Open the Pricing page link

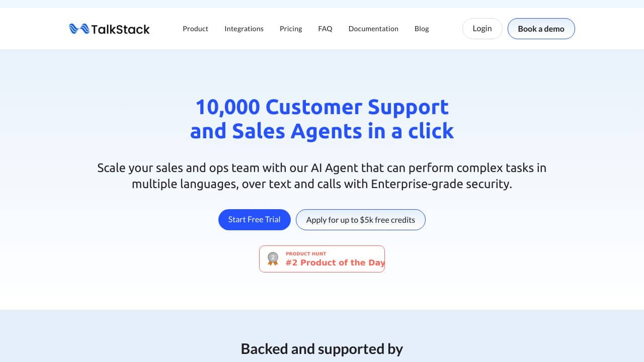pyautogui.click(x=291, y=29)
